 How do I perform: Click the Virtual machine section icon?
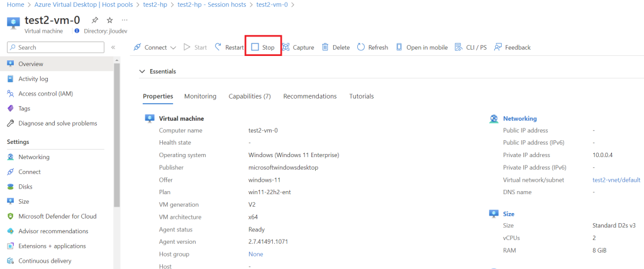pyautogui.click(x=150, y=118)
